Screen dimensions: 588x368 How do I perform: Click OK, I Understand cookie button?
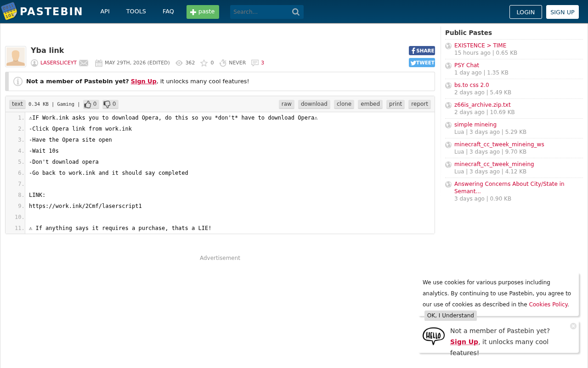coord(451,316)
